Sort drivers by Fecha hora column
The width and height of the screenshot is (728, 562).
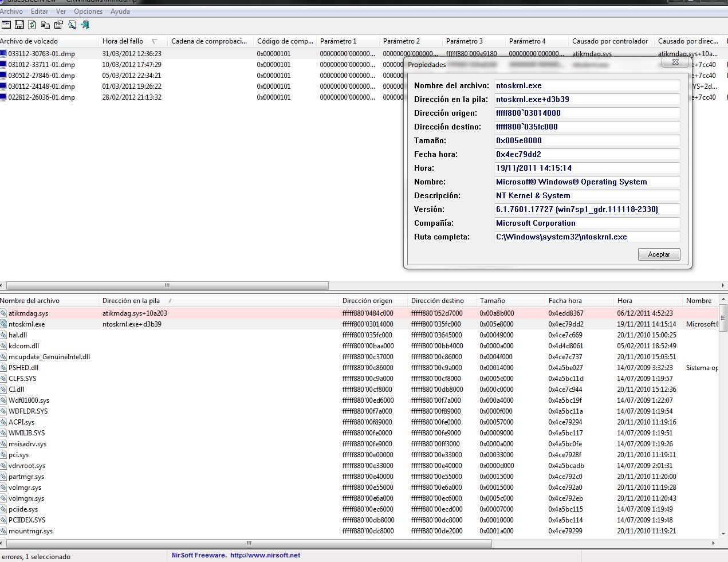pos(580,301)
